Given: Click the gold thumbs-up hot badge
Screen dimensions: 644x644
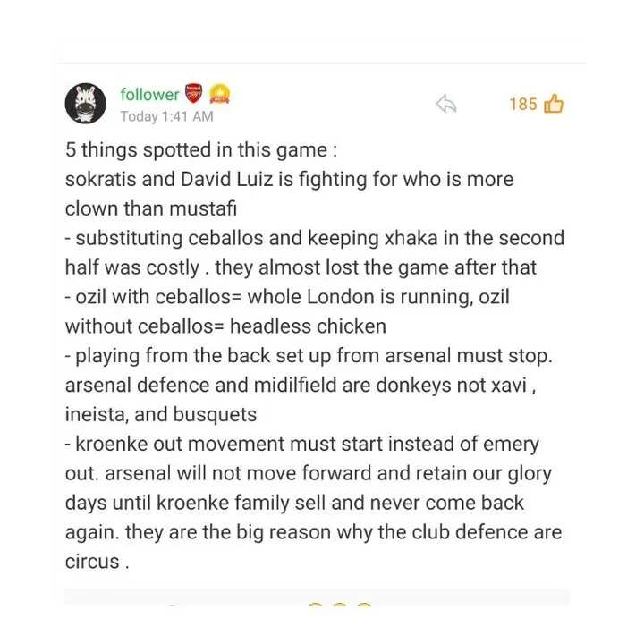Looking at the screenshot, I should pos(220,94).
